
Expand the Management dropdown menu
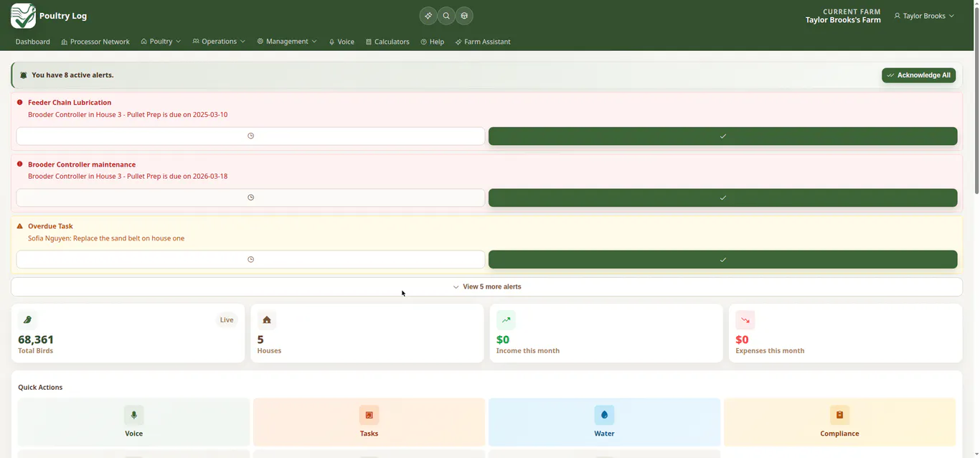[287, 42]
